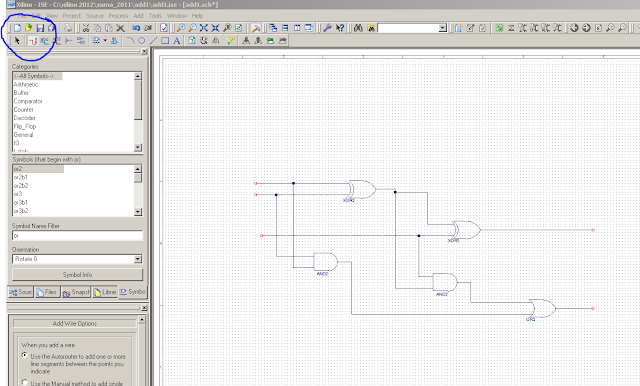This screenshot has height=386, width=640.
Task: Select the Line drawing tool
Action: click(x=153, y=40)
